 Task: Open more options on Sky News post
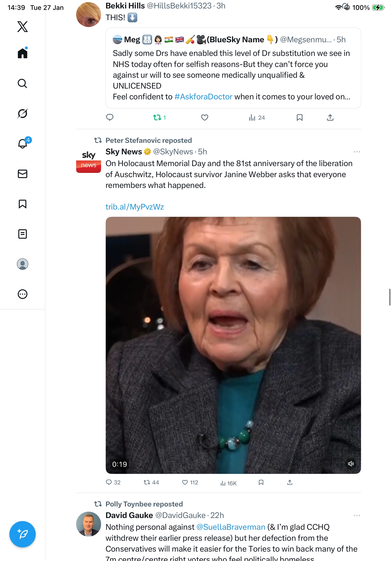[357, 152]
